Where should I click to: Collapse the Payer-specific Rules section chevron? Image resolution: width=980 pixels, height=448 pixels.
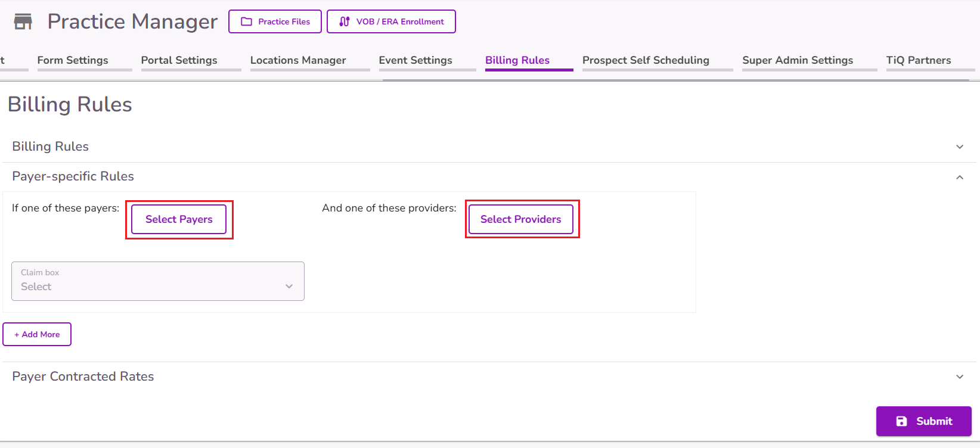coord(960,177)
